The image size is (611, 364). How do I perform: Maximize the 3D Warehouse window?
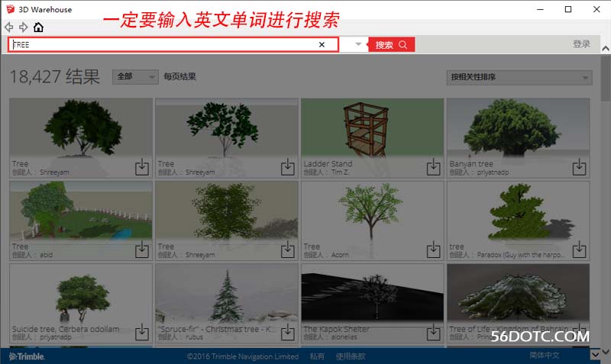click(x=568, y=9)
